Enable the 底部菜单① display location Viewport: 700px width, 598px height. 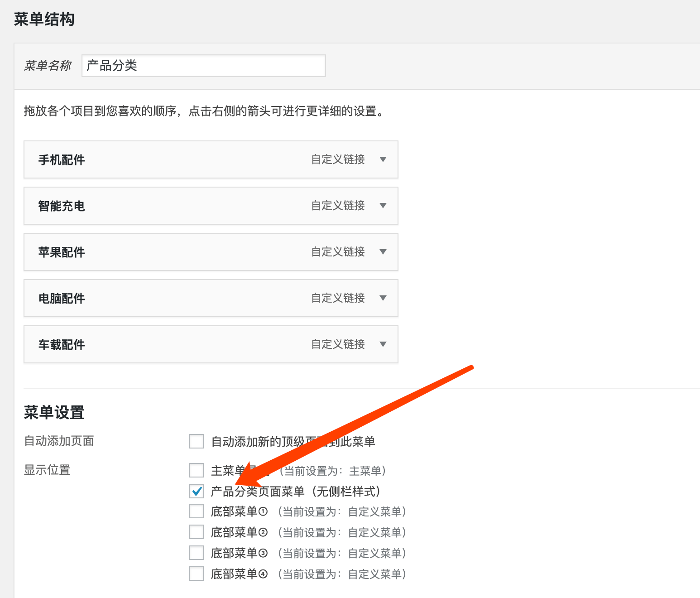[196, 511]
